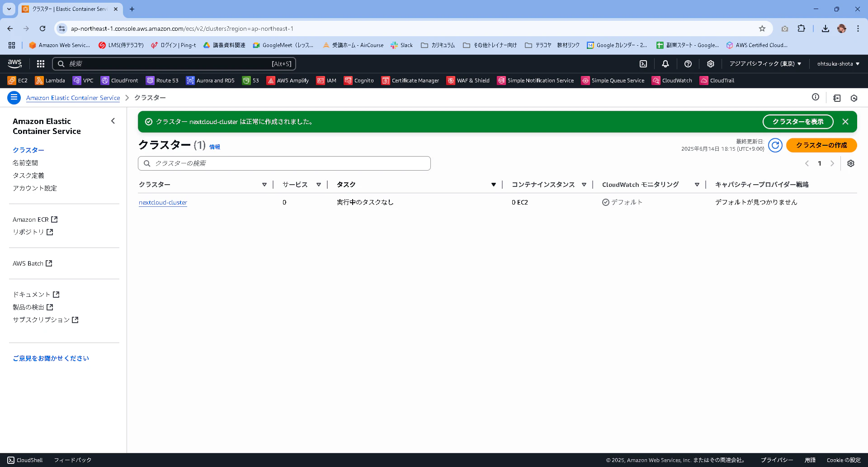Click ご意見をお聞かせください feedback link

pos(51,358)
